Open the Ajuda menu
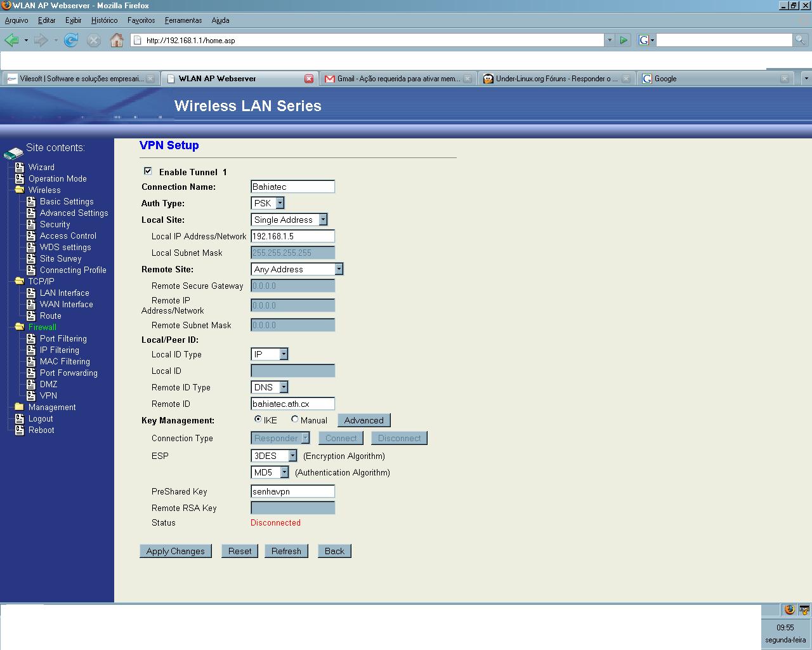This screenshot has height=650, width=812. click(x=220, y=20)
